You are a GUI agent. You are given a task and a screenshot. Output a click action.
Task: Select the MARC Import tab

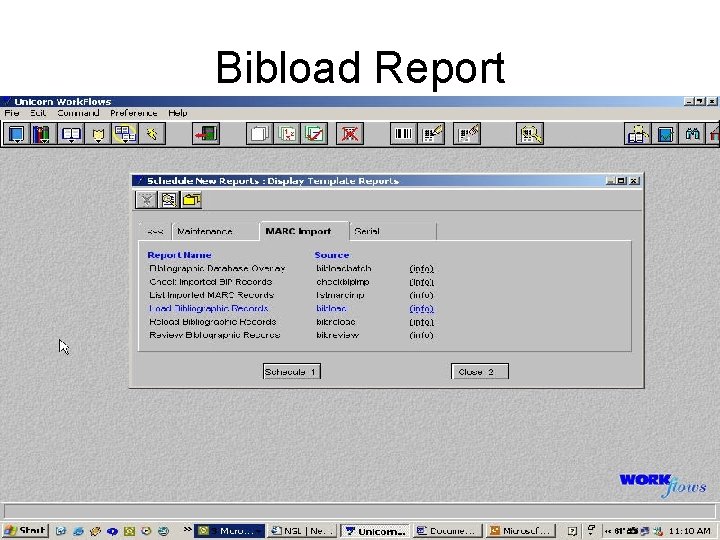click(304, 231)
